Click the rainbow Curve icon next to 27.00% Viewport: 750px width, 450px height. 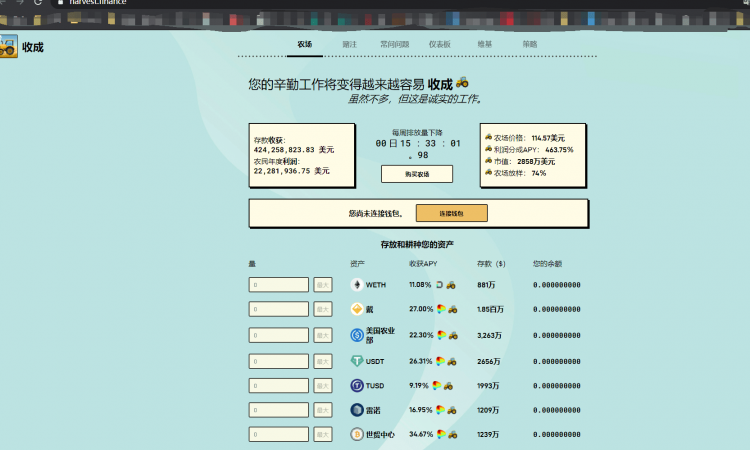[441, 309]
